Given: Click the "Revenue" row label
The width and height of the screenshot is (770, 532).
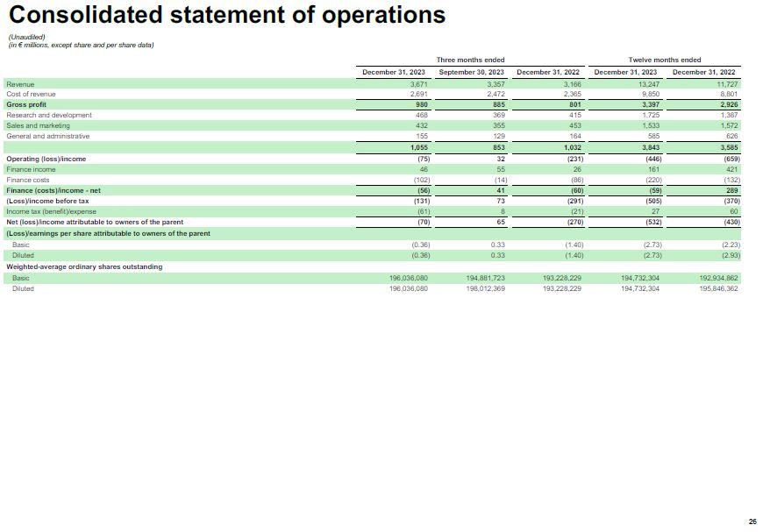Looking at the screenshot, I should tap(20, 83).
